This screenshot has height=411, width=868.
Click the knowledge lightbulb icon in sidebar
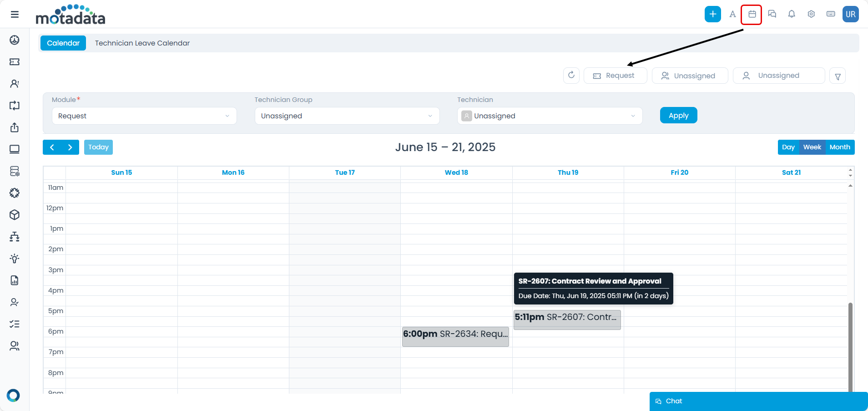pyautogui.click(x=15, y=259)
